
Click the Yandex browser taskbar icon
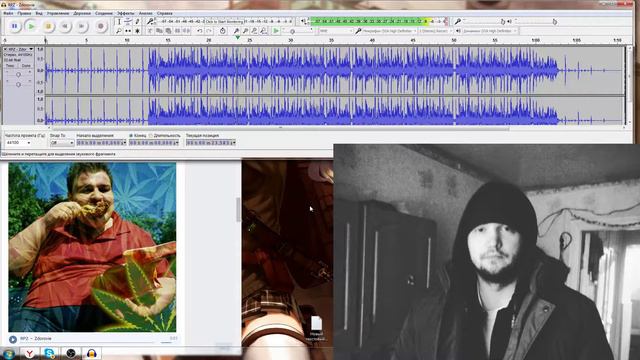coord(29,353)
